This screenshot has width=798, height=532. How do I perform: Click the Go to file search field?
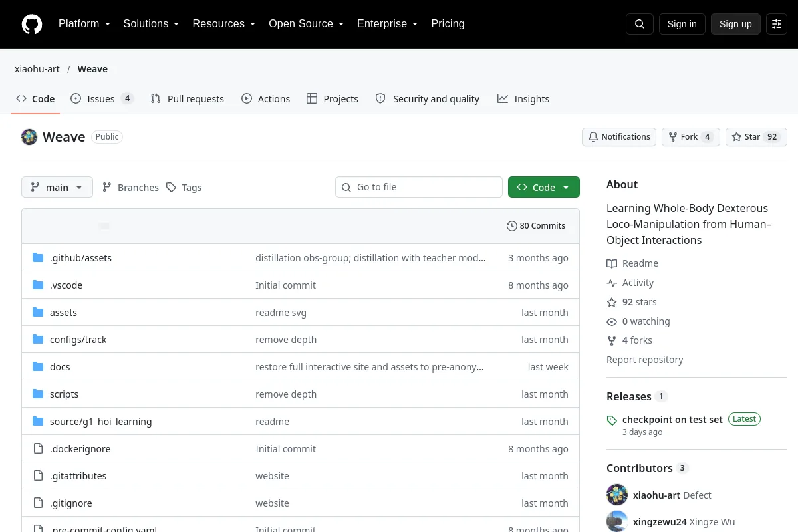tap(419, 187)
